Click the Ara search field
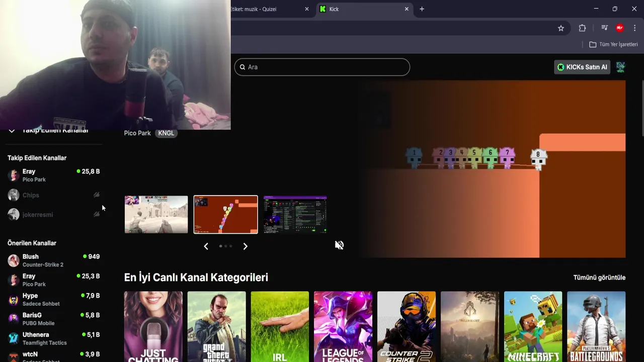644x362 pixels. [322, 67]
